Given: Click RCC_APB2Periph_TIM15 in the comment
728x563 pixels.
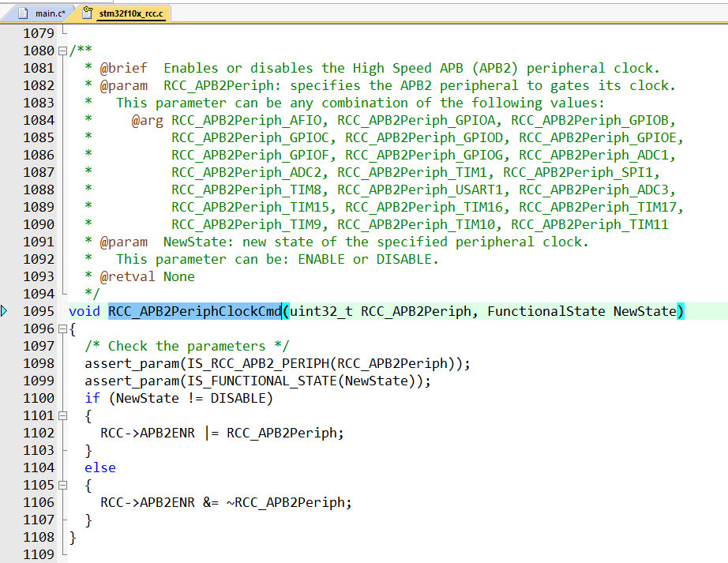Looking at the screenshot, I should point(250,207).
